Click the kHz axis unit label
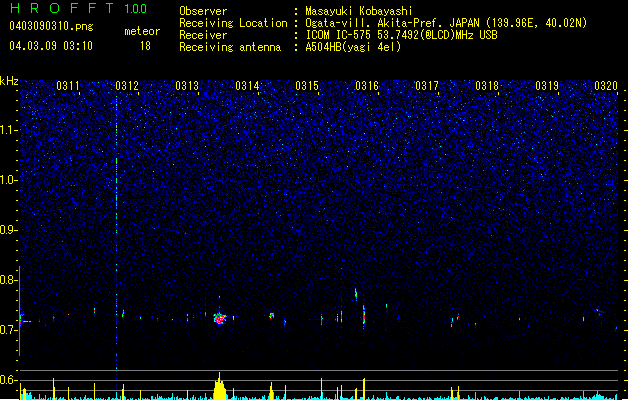 click(9, 81)
